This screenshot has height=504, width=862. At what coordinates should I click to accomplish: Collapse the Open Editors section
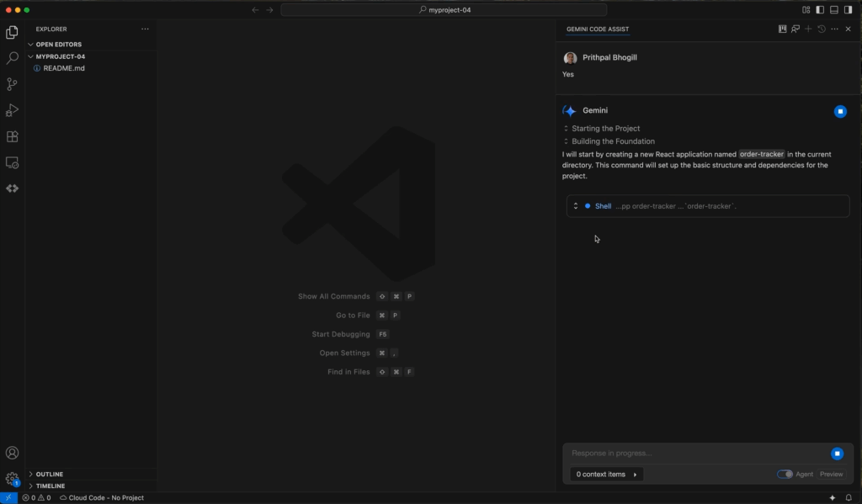(58, 45)
